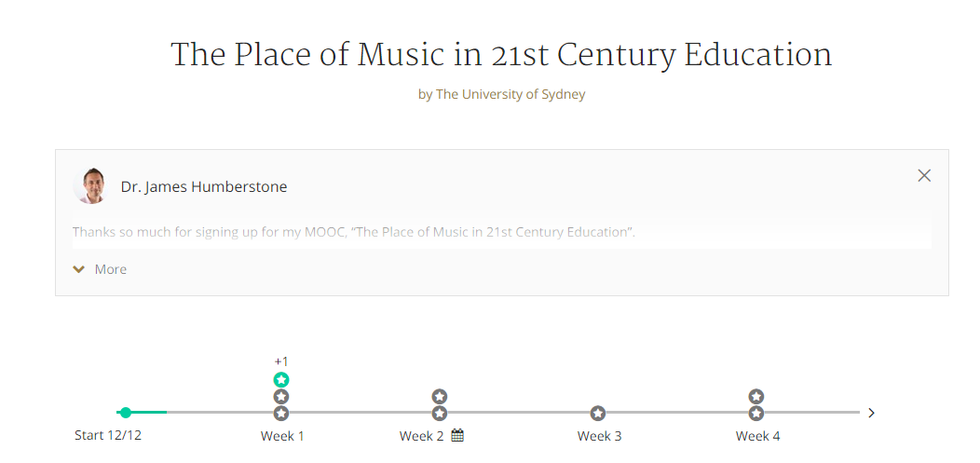
Task: Select the Week 3 label
Action: point(599,436)
